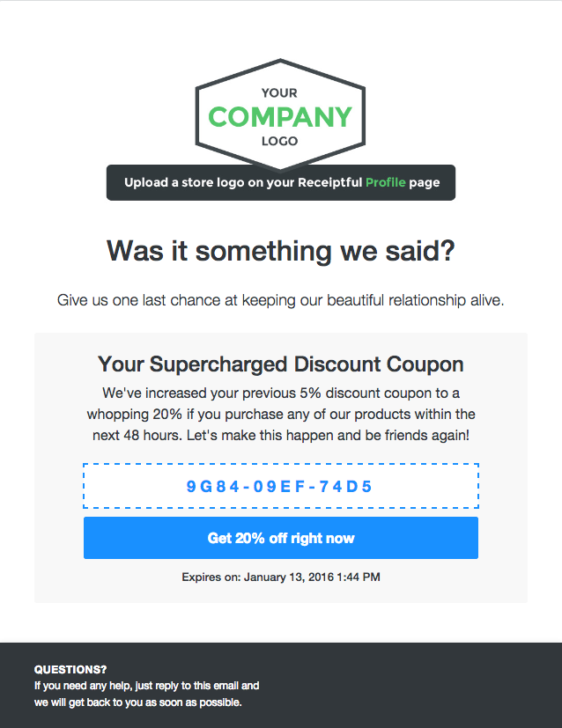This screenshot has height=728, width=562.
Task: Click the 'just reply to this email' footer line
Action: (147, 686)
